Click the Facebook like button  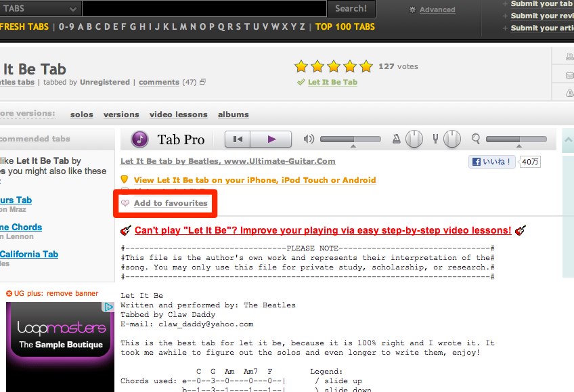point(492,162)
